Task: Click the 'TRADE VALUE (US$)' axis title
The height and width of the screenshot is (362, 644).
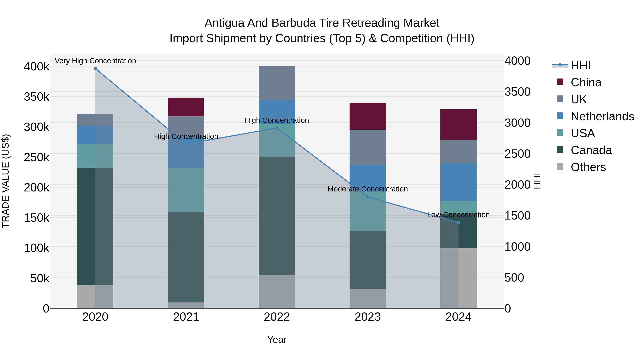Action: (6, 181)
